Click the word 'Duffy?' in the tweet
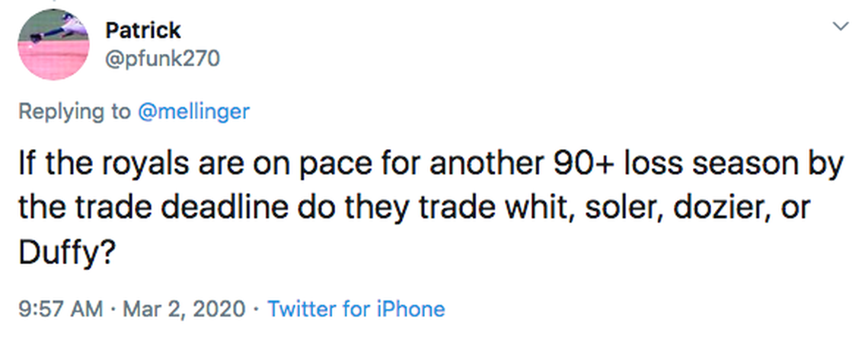Image resolution: width=868 pixels, height=340 pixels. click(x=66, y=251)
